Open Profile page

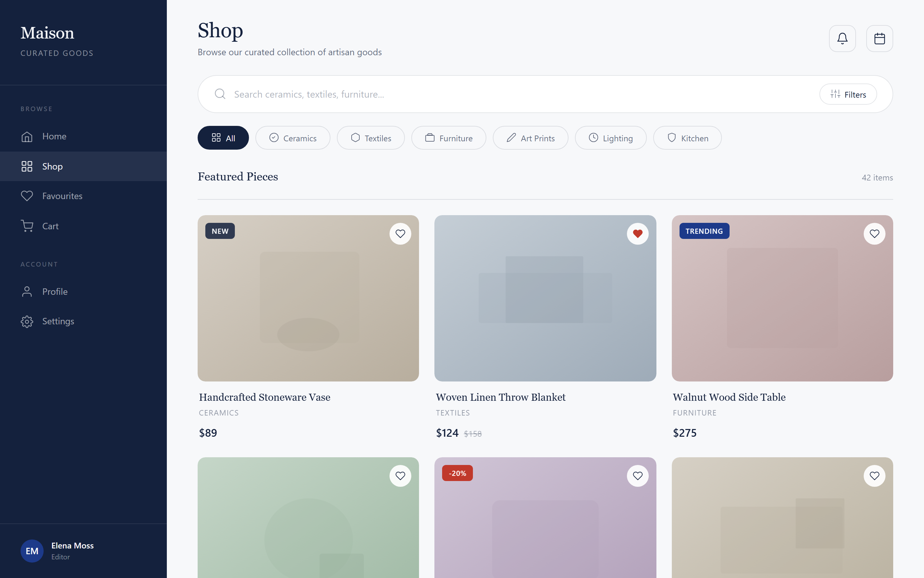pos(83,292)
